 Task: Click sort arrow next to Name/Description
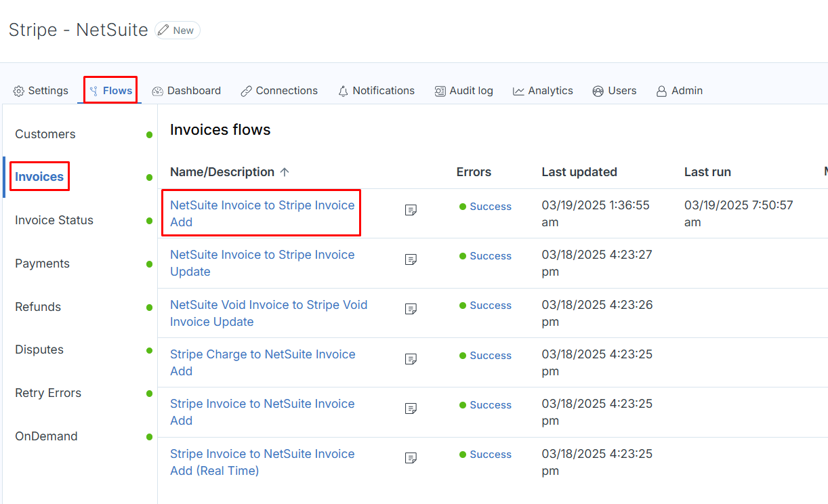285,172
